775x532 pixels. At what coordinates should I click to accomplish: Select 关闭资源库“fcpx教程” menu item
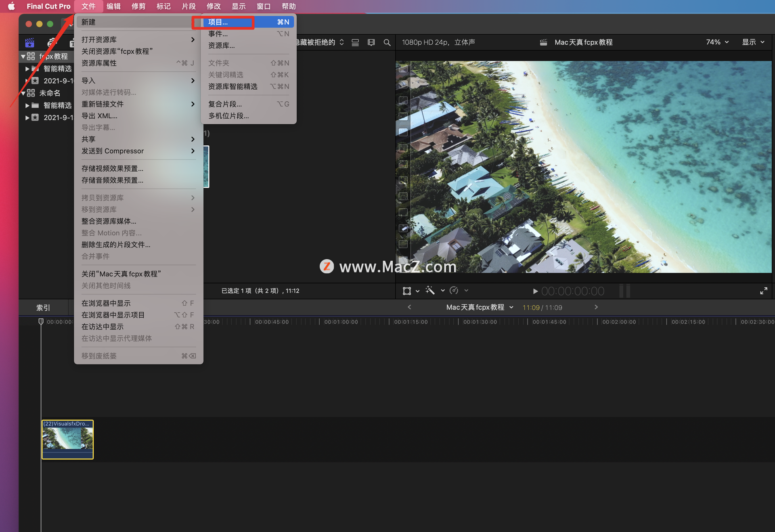(138, 51)
